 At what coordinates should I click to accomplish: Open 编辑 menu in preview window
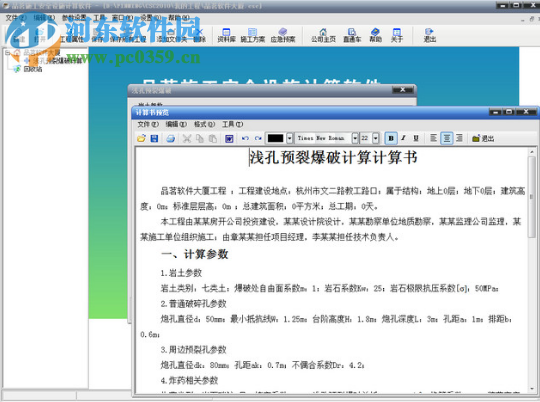[x=176, y=124]
